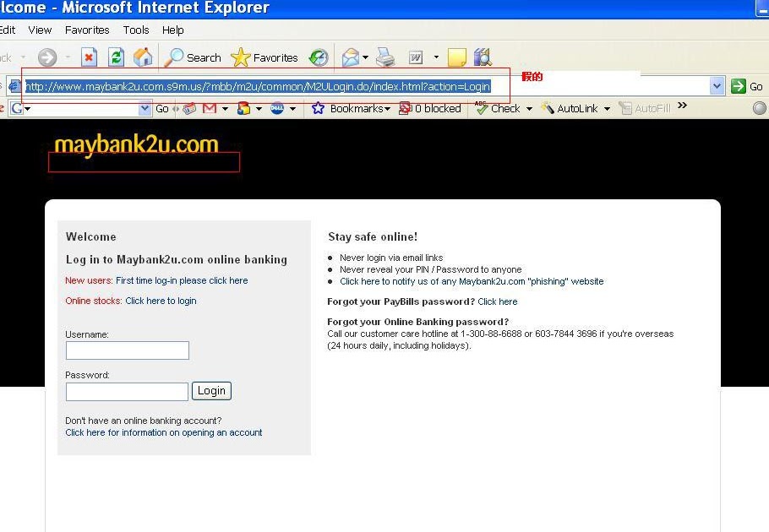Viewport: 769px width, 532px height.
Task: Click the Research books icon
Action: 483,57
